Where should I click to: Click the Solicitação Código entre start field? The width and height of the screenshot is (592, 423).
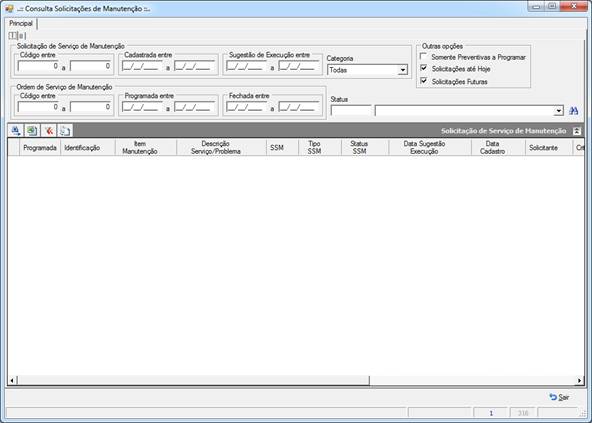[x=38, y=66]
